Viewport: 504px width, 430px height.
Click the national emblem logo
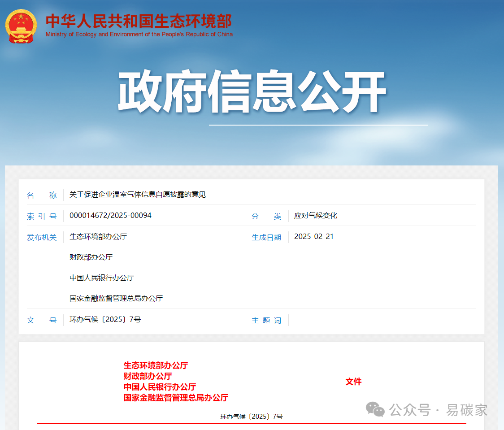21,26
